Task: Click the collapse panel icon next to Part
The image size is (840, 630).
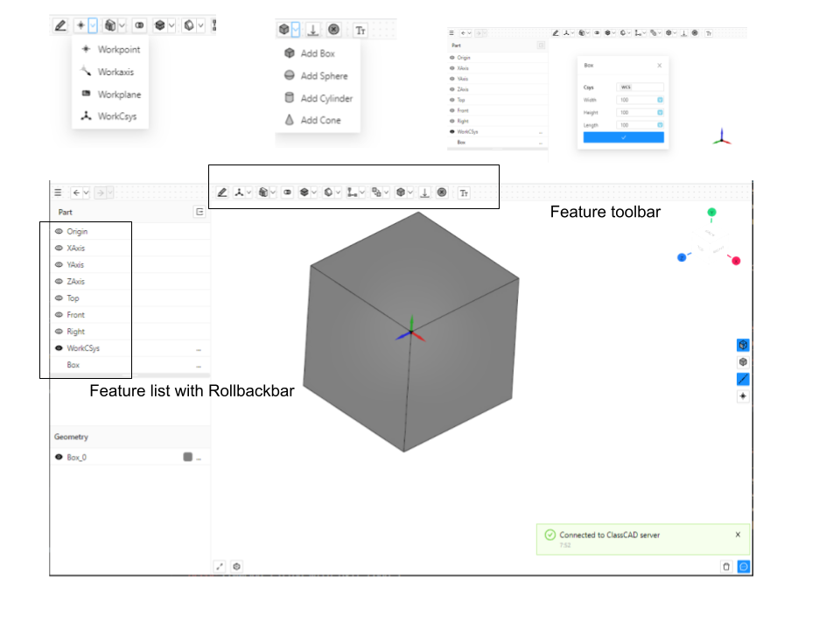Action: 199,212
